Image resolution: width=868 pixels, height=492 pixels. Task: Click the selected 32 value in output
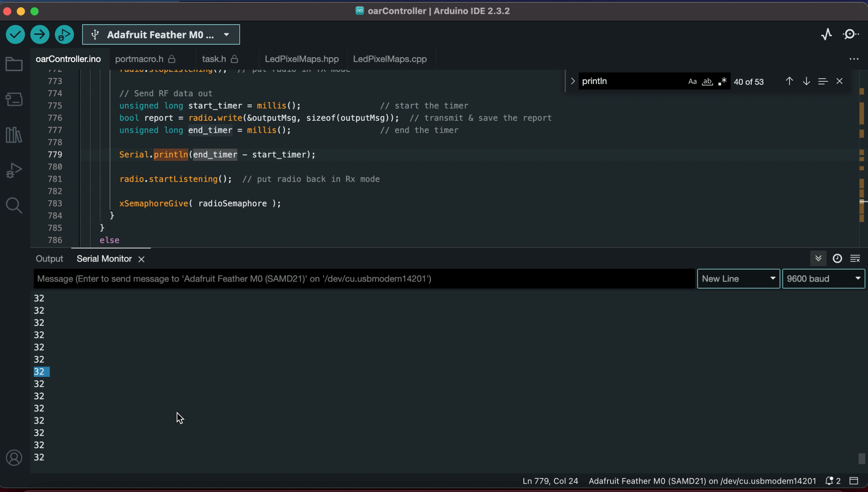pos(39,372)
